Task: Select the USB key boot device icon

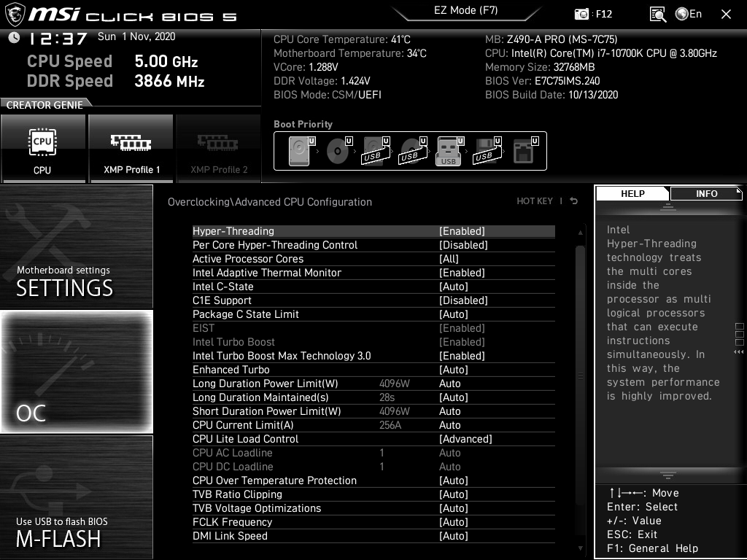Action: 449,151
